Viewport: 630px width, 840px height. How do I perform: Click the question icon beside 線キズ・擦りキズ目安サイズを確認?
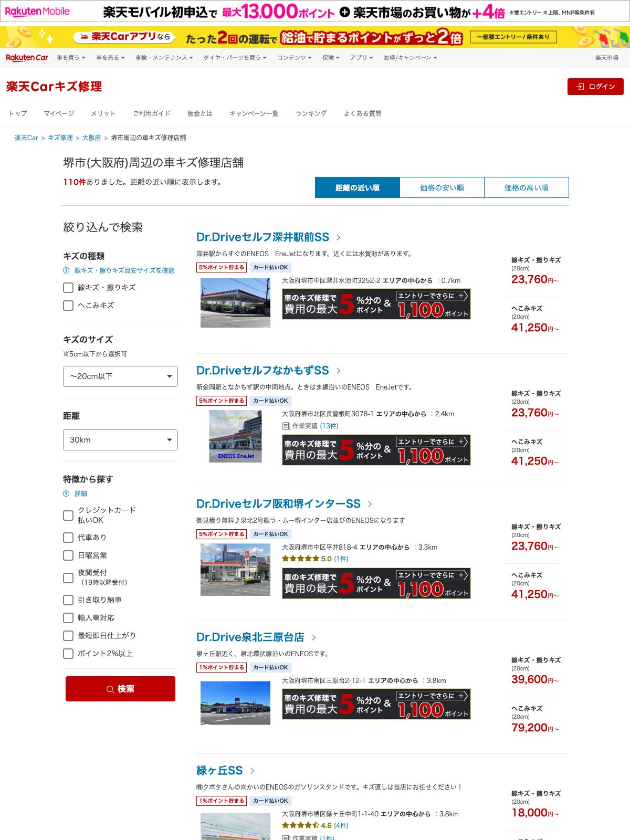click(x=66, y=270)
